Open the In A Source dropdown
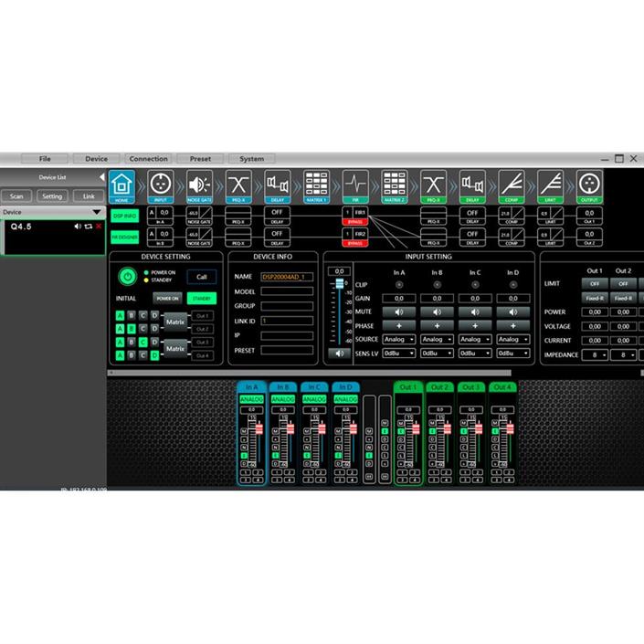Image resolution: width=644 pixels, height=644 pixels. click(x=399, y=339)
